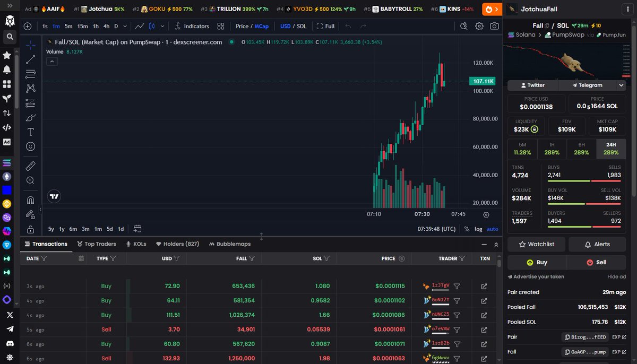Toggle auto scale on chart
Screen dimensions: 637x364
(x=493, y=229)
